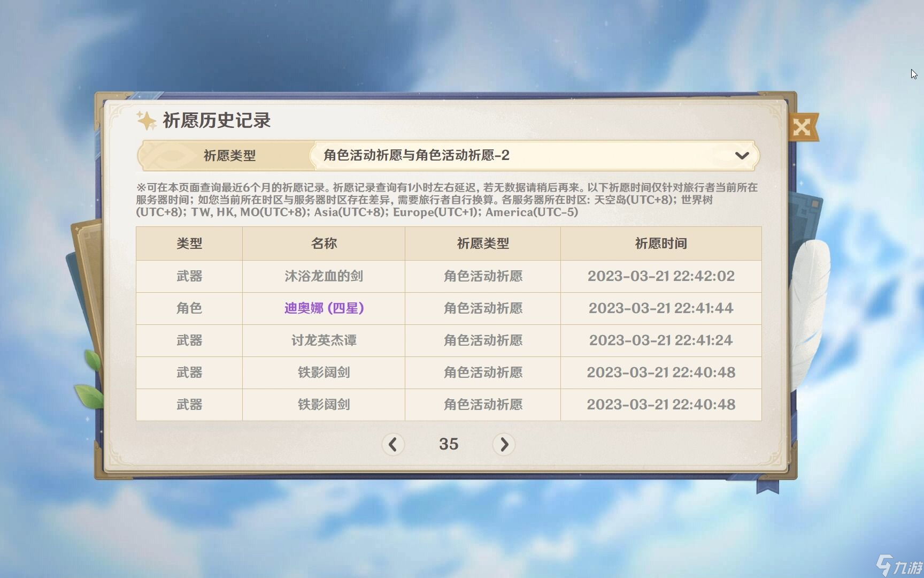The image size is (924, 578).
Task: Close the 祈愿历史记录 panel with the X
Action: click(802, 127)
